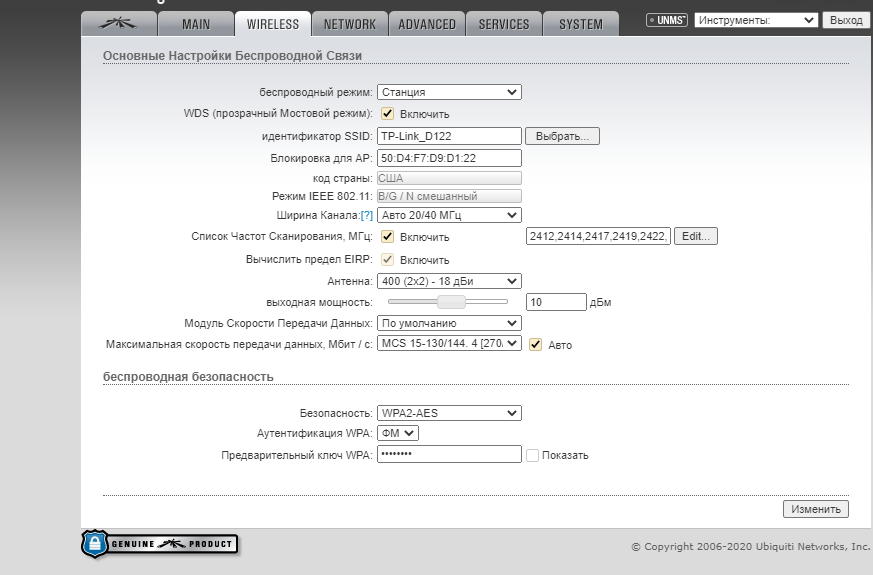Switch to the SERVICES tab
The height and width of the screenshot is (575, 873).
click(x=504, y=24)
